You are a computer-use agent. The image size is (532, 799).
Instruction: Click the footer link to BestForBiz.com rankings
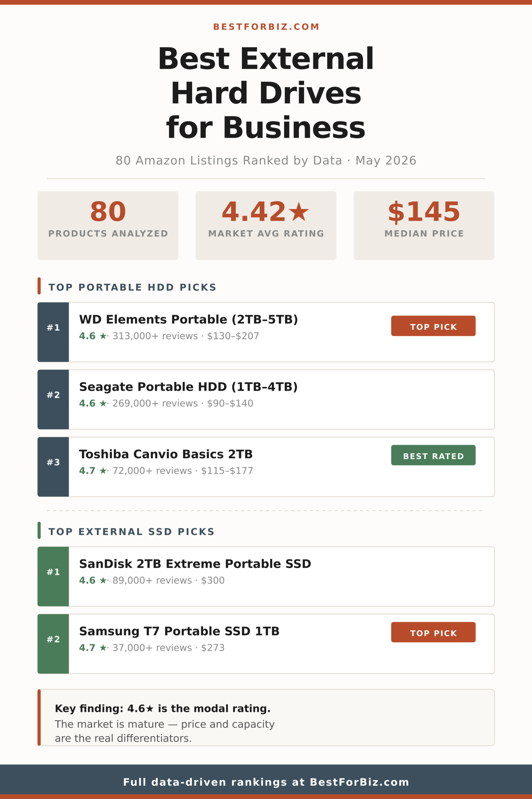[266, 782]
